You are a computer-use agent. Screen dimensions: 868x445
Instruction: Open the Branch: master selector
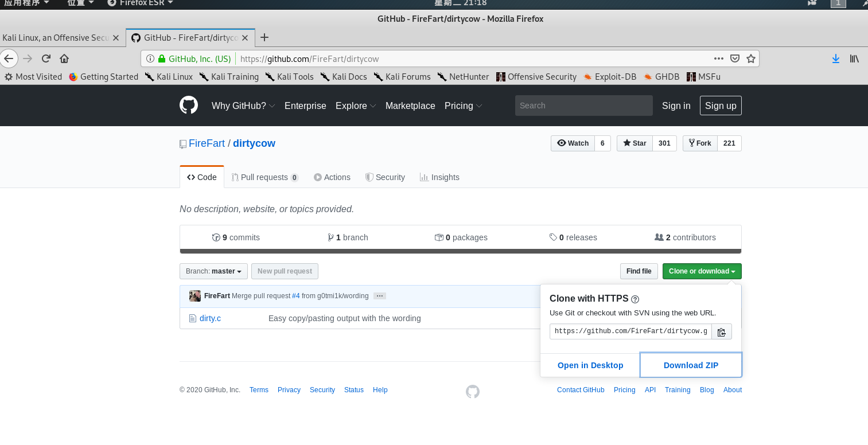[214, 271]
